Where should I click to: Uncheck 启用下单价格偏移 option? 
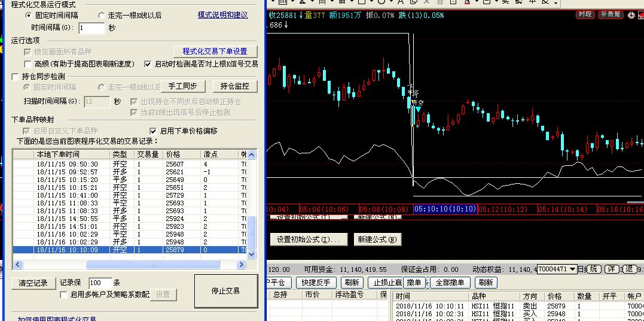(152, 131)
